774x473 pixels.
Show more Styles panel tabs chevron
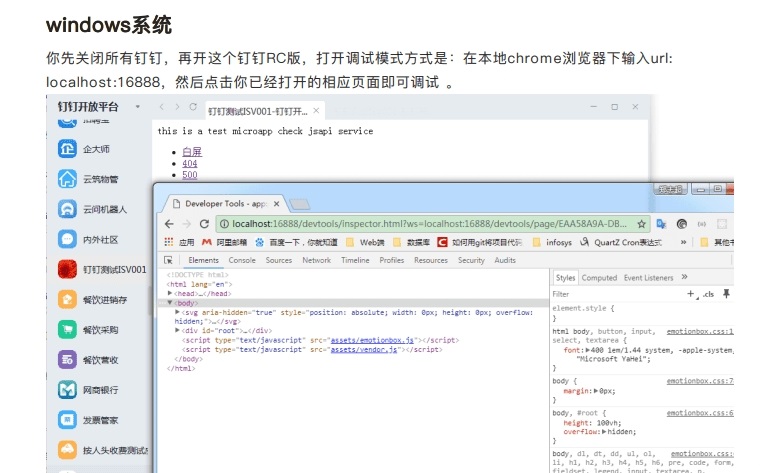685,277
